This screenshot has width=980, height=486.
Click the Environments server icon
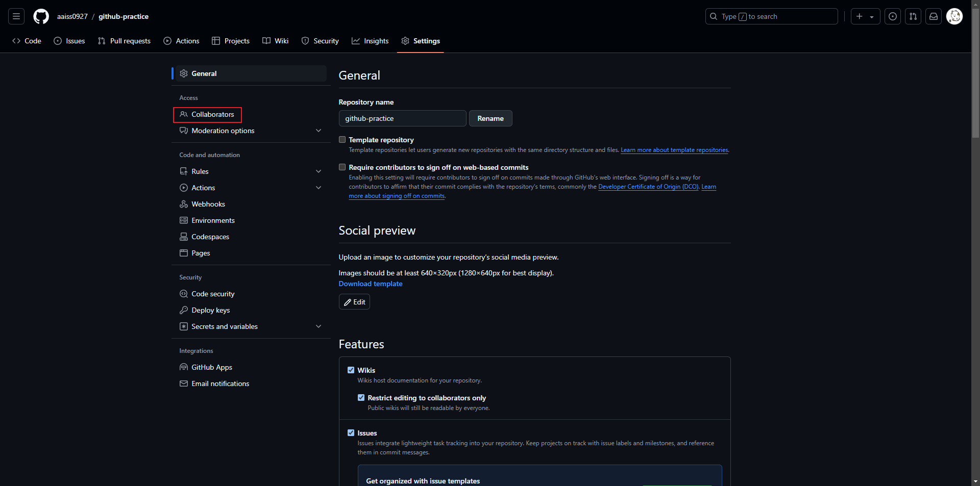pyautogui.click(x=184, y=220)
